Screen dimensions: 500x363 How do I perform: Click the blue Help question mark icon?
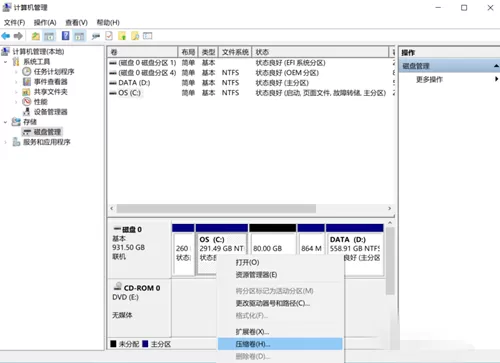[66, 36]
